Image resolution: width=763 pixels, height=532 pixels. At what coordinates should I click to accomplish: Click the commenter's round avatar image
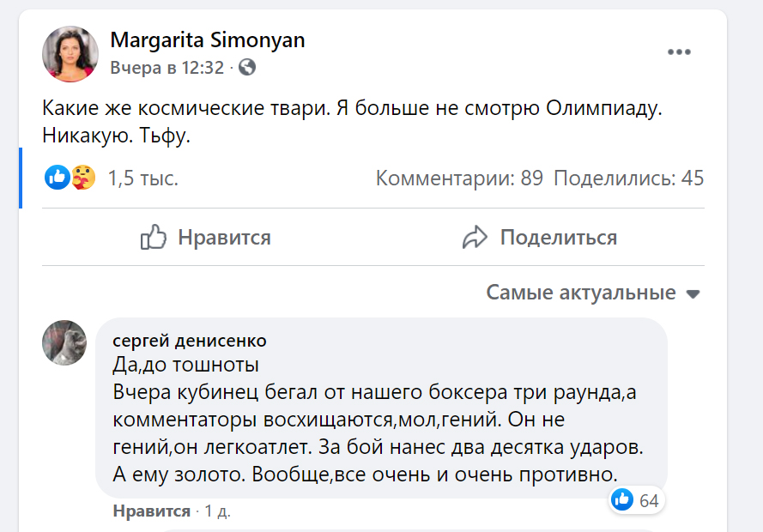point(64,342)
